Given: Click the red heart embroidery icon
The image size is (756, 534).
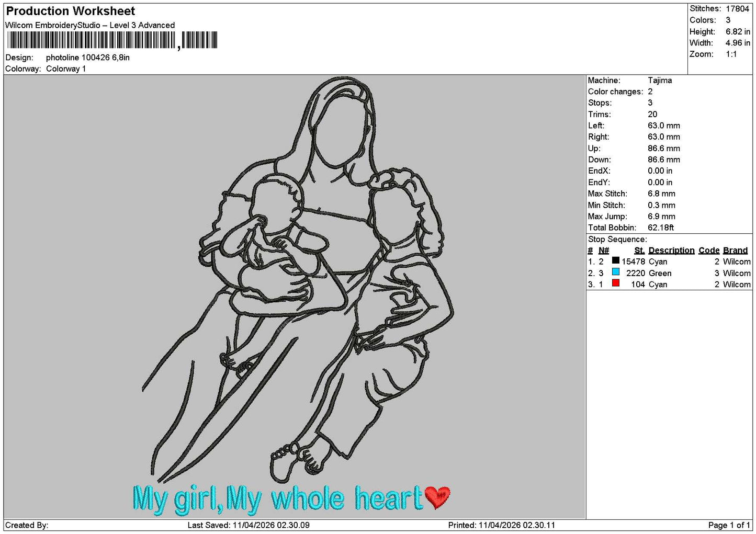Looking at the screenshot, I should (437, 497).
